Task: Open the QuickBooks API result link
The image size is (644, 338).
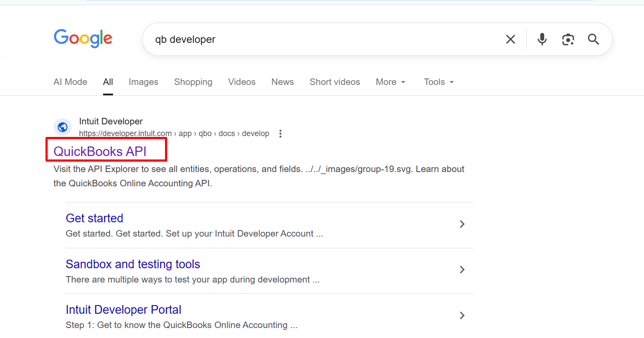Action: click(100, 151)
